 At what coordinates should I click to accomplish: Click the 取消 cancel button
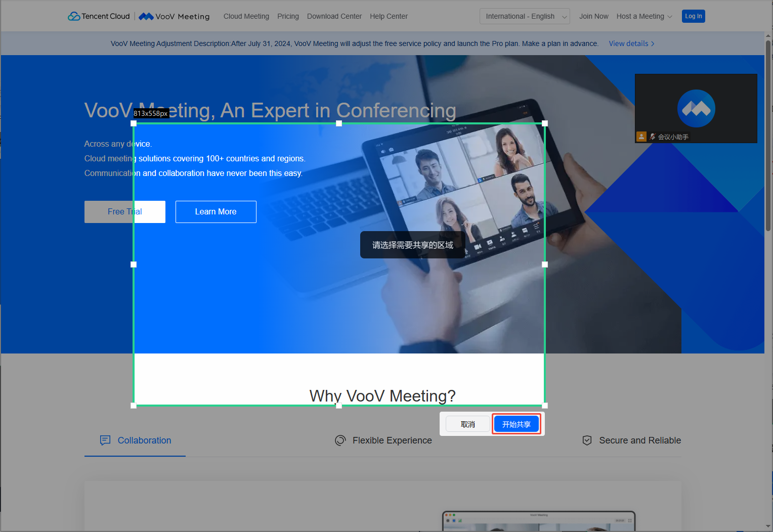468,424
